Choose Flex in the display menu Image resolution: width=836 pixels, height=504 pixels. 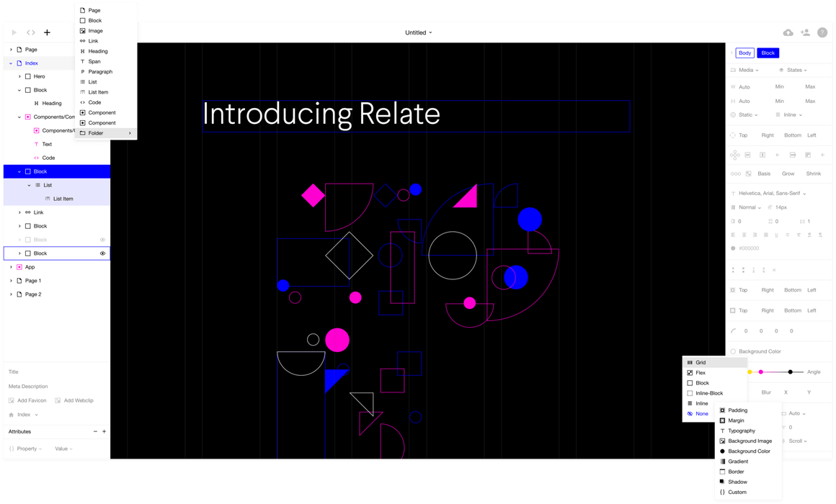(714, 373)
